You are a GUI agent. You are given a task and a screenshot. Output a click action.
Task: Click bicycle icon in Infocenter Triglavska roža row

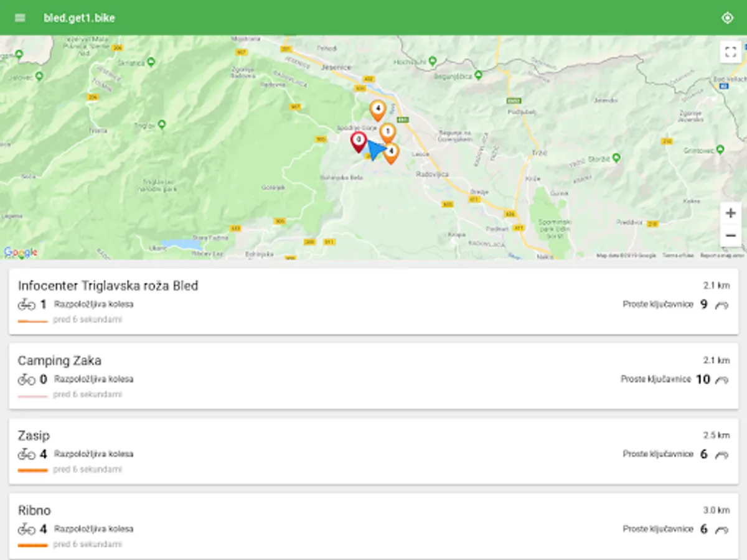coord(26,304)
